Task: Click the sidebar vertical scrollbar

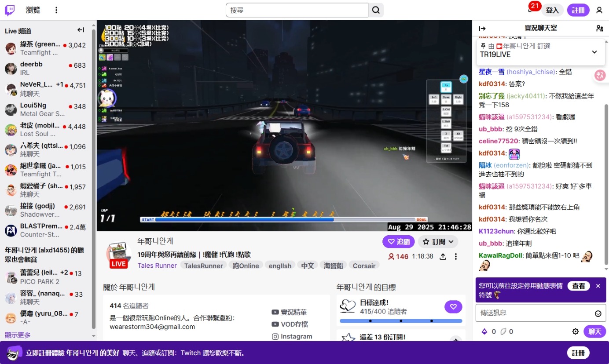Action: point(93,176)
